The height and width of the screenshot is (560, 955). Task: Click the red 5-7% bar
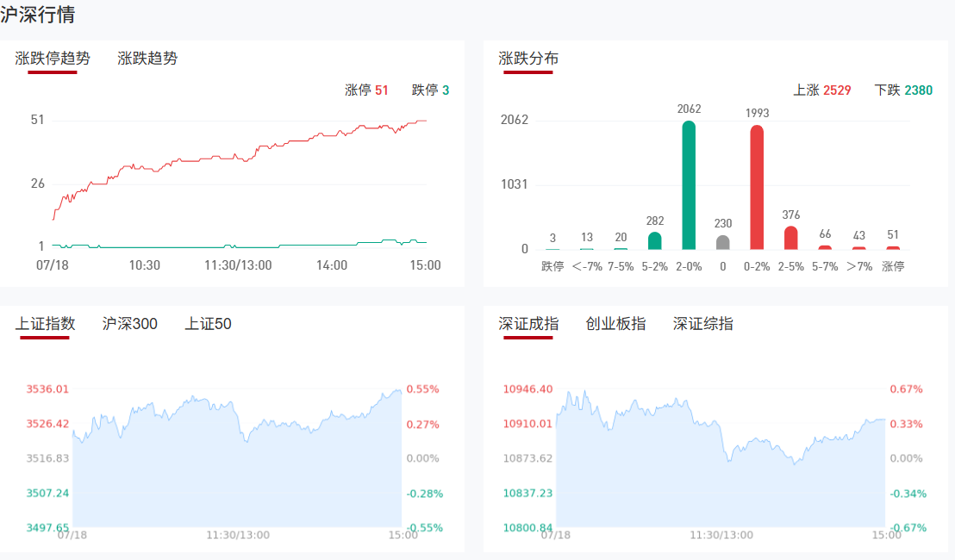(825, 247)
